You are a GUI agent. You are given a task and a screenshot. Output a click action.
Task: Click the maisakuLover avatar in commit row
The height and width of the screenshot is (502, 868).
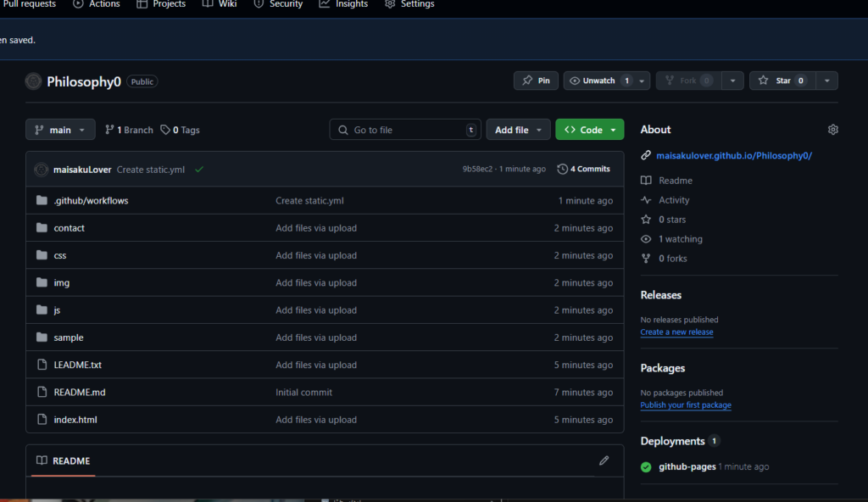(x=41, y=170)
